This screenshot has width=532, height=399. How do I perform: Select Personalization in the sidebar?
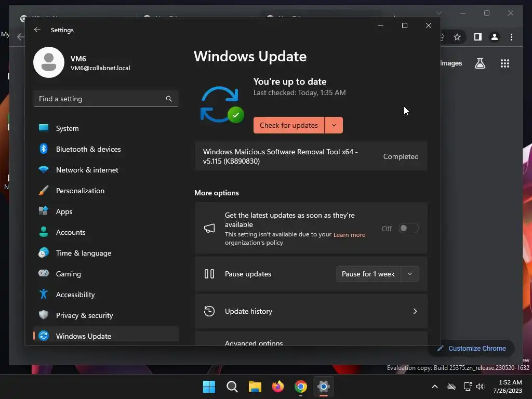(106, 191)
